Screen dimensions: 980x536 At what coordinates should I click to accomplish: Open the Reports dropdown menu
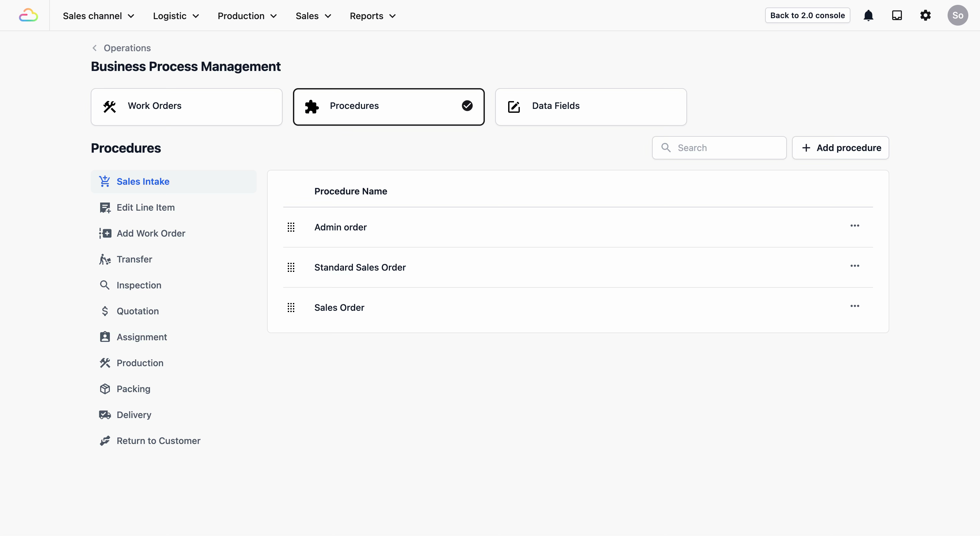(373, 16)
